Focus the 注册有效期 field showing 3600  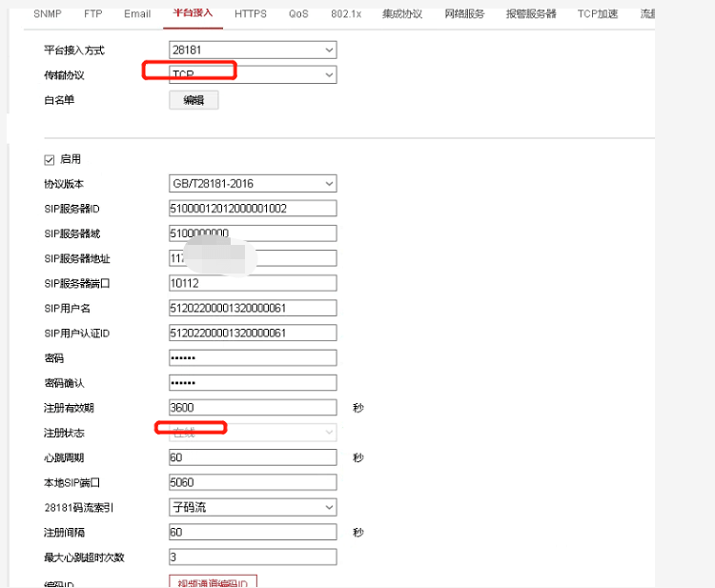click(x=253, y=408)
